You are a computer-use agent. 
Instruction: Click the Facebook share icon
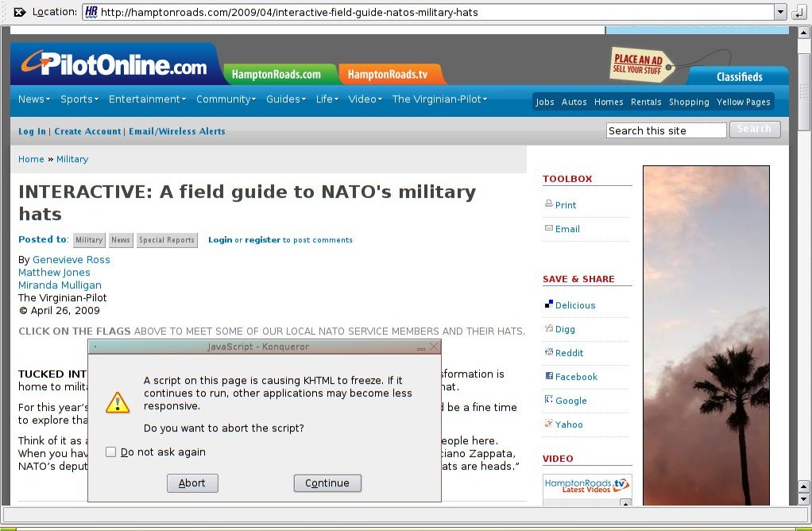pyautogui.click(x=548, y=376)
